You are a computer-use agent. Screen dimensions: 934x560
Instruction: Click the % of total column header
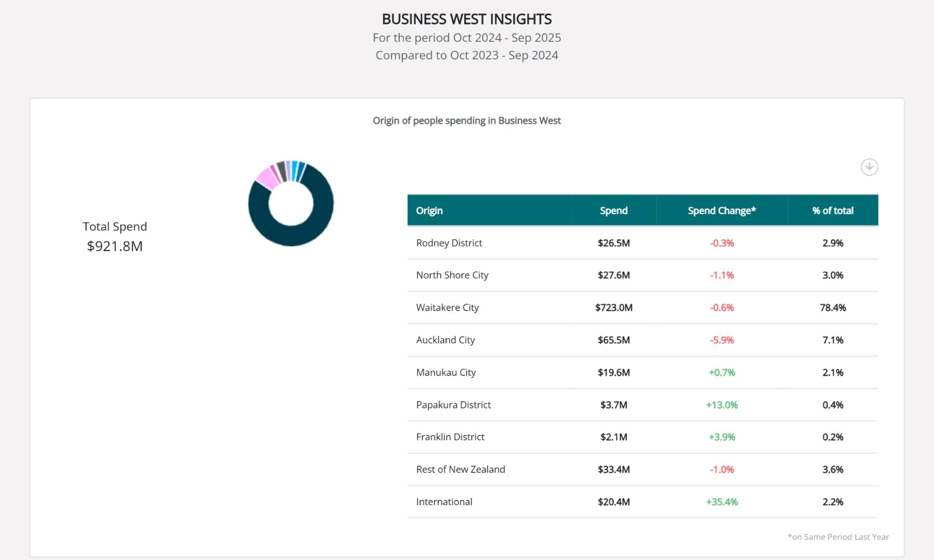click(832, 211)
